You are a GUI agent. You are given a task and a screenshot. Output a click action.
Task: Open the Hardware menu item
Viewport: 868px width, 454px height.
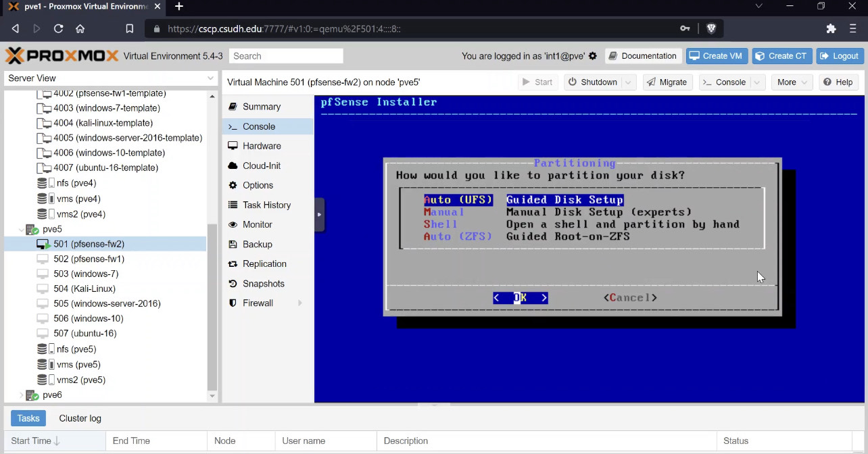pos(262,146)
